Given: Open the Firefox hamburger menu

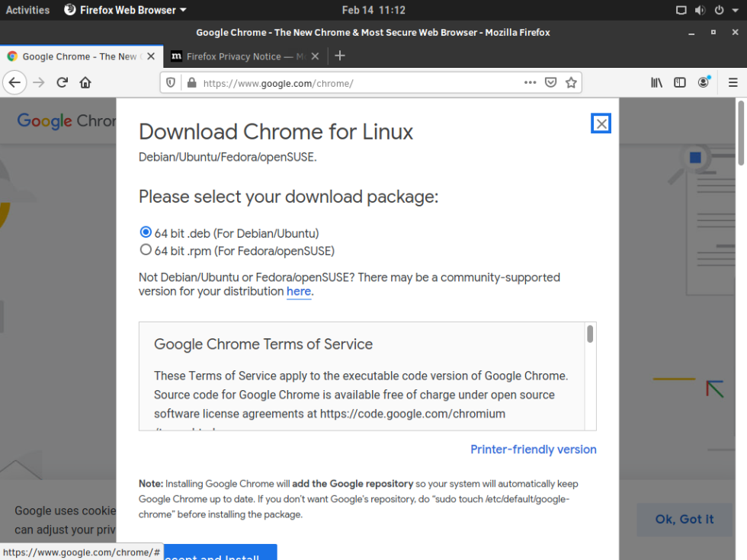Looking at the screenshot, I should (x=733, y=82).
